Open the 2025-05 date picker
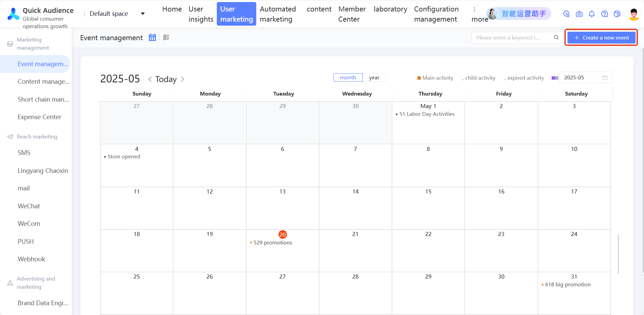Image resolution: width=644 pixels, height=315 pixels. (x=585, y=78)
